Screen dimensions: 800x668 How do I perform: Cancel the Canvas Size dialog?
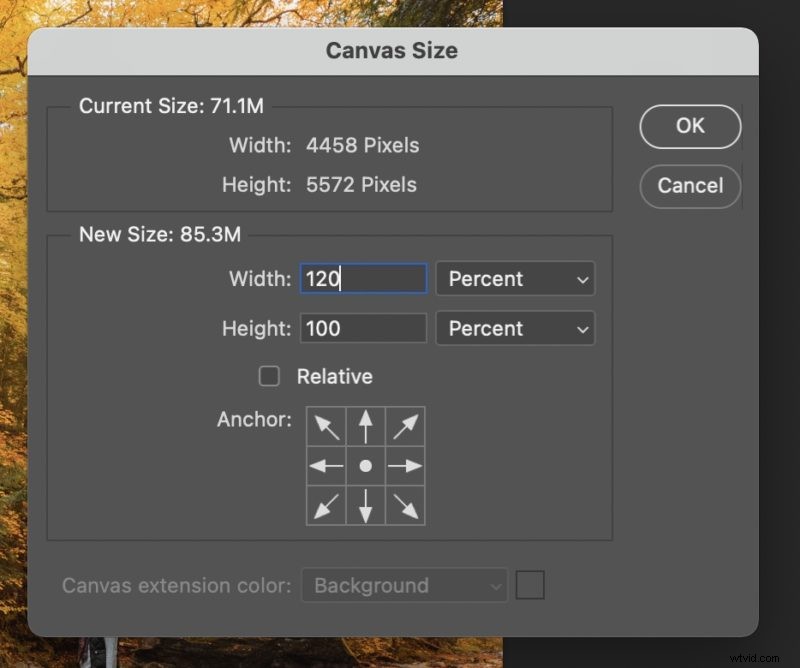[690, 186]
